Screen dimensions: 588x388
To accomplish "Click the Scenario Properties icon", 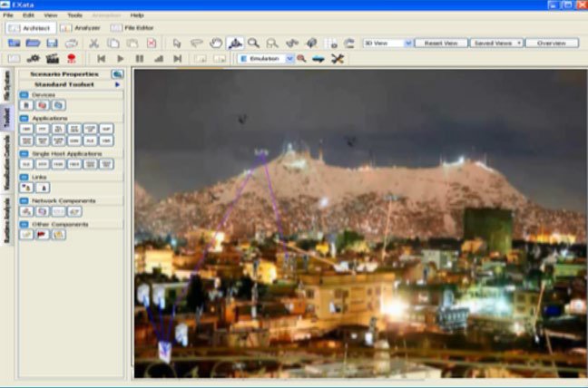I will coord(118,73).
